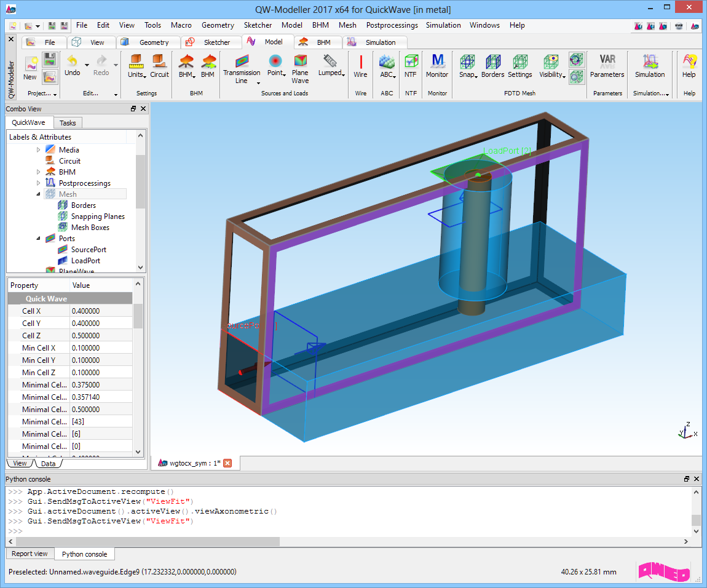Viewport: 707px width, 588px height.
Task: Switch to the BHM ribbon tab
Action: (317, 42)
